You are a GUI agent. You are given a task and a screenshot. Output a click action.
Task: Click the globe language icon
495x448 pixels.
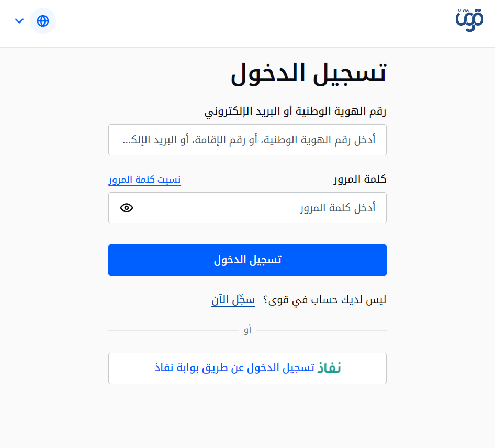pyautogui.click(x=43, y=21)
